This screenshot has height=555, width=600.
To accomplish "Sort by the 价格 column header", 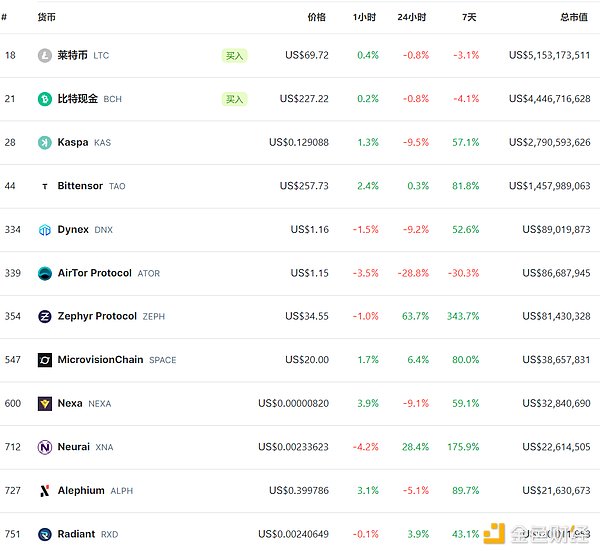I will [316, 17].
